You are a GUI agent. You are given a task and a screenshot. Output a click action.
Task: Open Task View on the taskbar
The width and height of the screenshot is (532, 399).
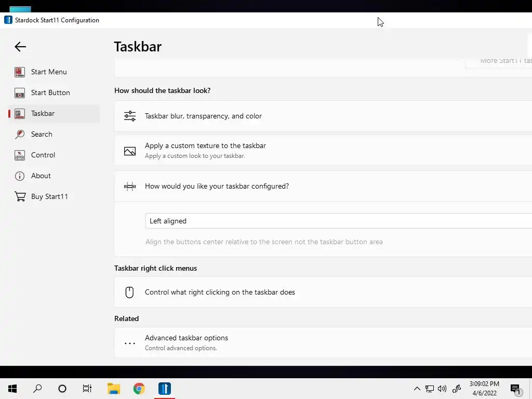pos(87,389)
